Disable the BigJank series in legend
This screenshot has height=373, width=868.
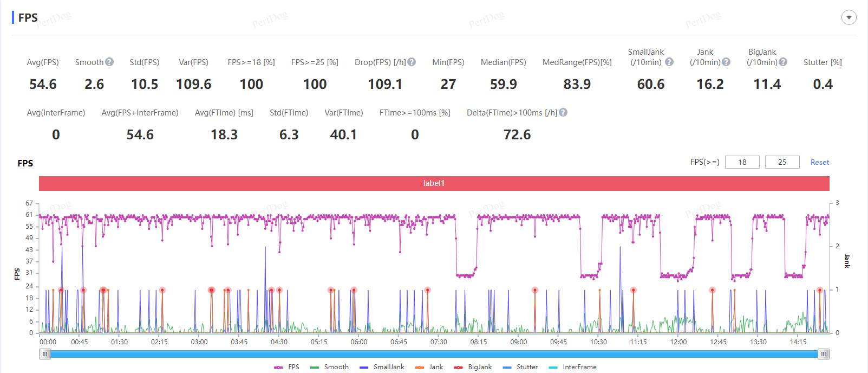473,367
